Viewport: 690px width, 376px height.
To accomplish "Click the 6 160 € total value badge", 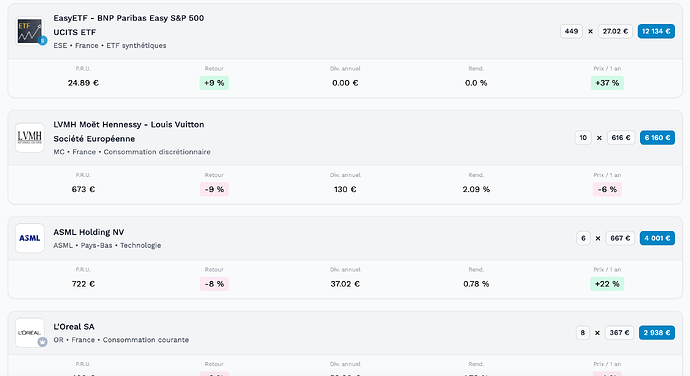I will click(657, 138).
